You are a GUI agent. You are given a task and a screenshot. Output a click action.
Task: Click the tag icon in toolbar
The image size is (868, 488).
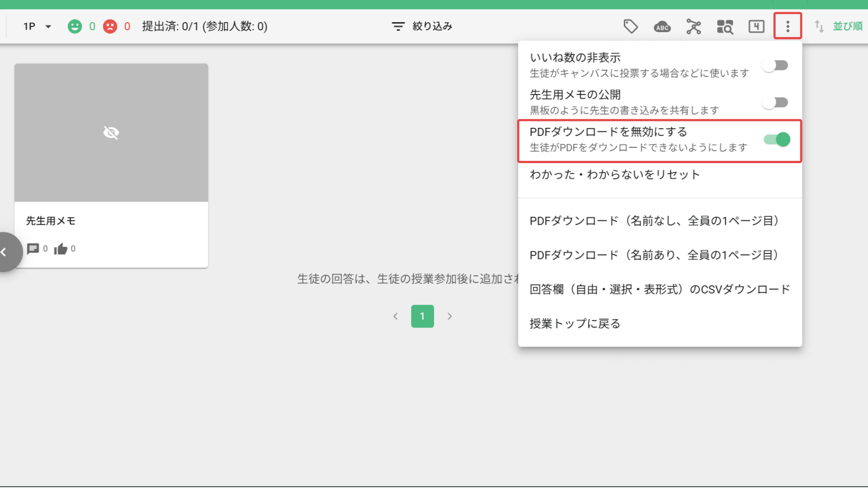(631, 27)
